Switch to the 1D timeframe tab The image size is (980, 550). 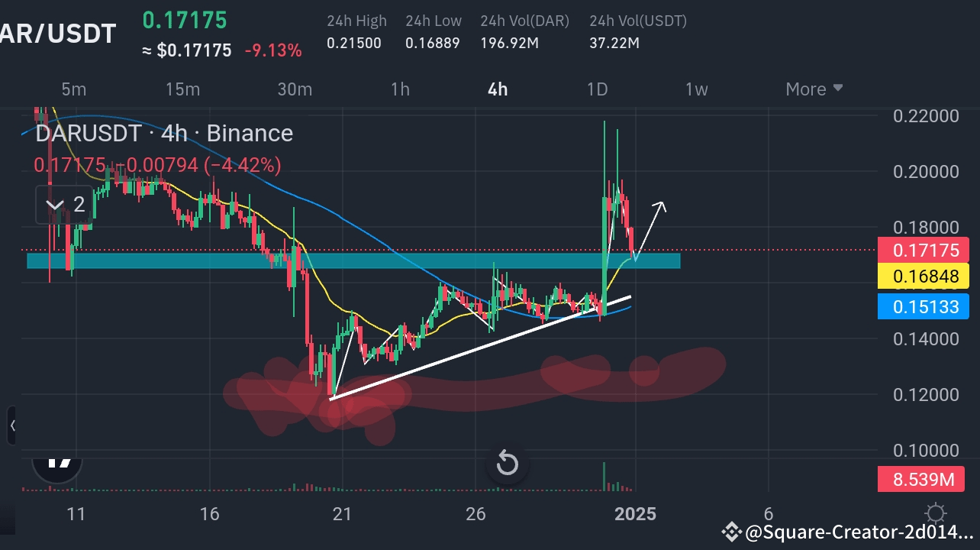[x=597, y=89]
